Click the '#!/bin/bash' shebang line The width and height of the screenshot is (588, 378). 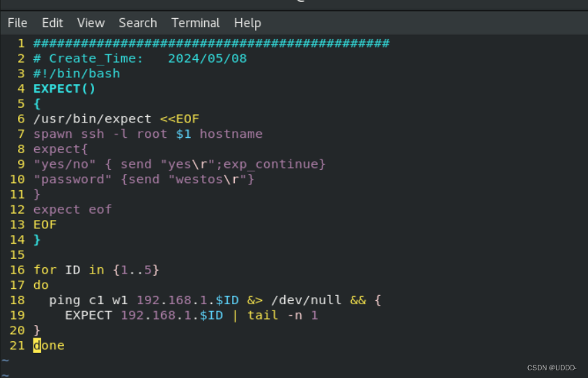(x=77, y=73)
